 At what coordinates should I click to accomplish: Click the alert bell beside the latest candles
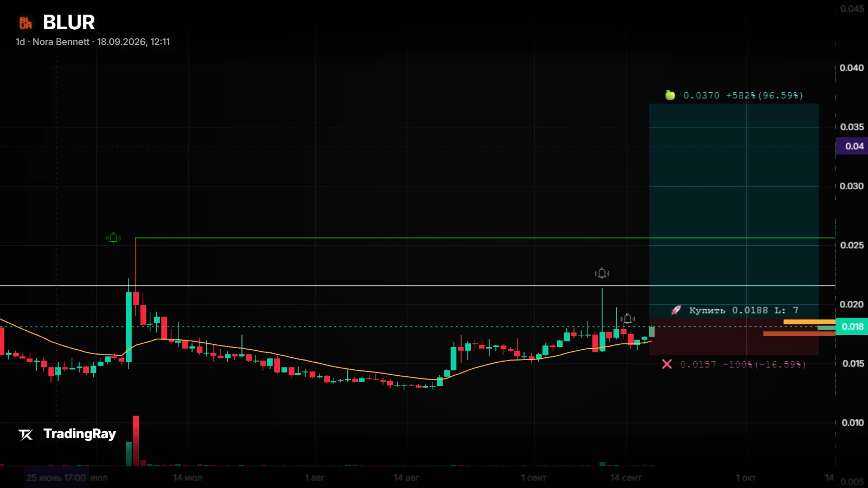pos(628,318)
